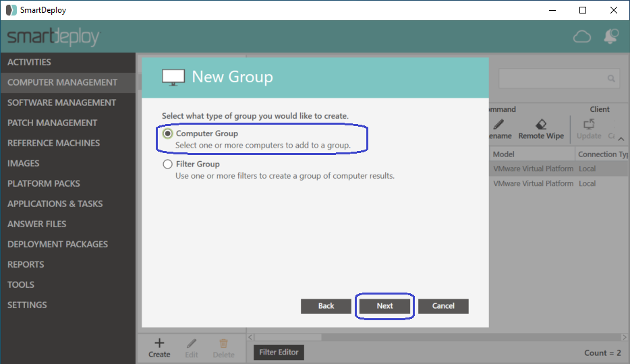Collapse the ribbon with chevron arrow
This screenshot has width=630, height=364.
point(621,139)
